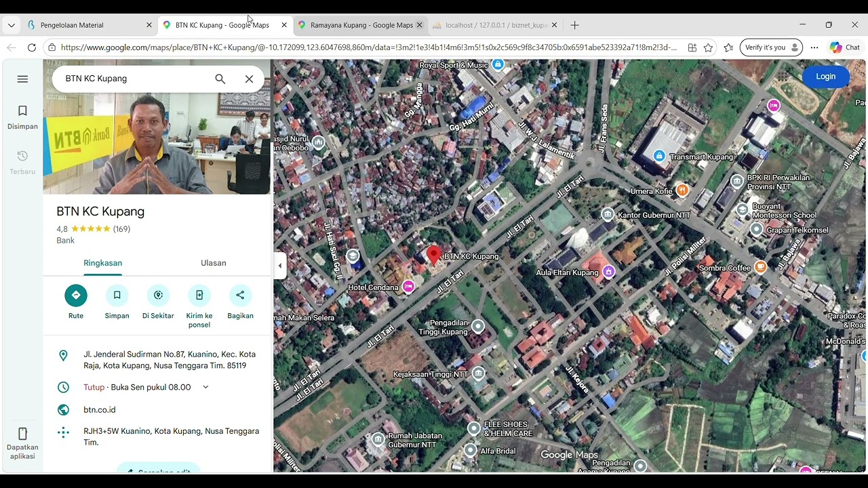868x488 pixels.
Task: Click the Royal Sport & Music marker
Action: click(x=498, y=65)
